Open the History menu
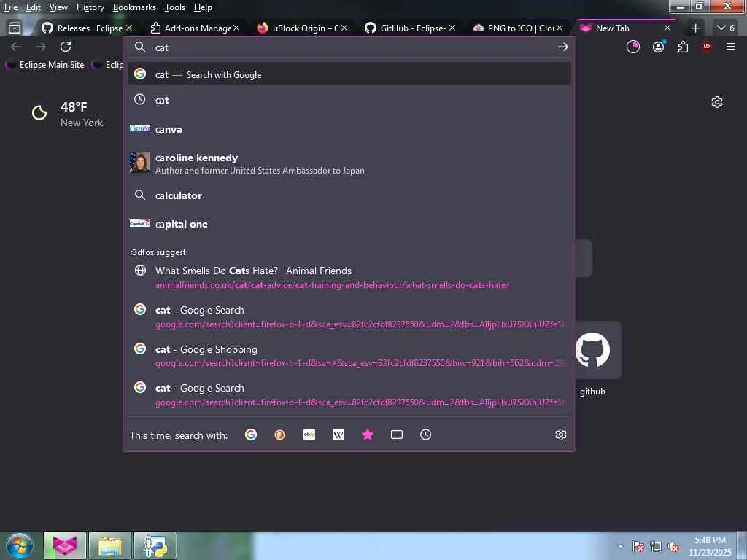Screen dimensions: 747x560 point(90,7)
